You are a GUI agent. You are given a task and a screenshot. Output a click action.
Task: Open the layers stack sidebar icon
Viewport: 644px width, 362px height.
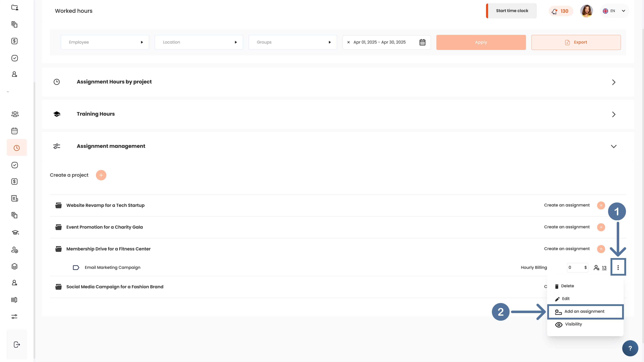14,266
